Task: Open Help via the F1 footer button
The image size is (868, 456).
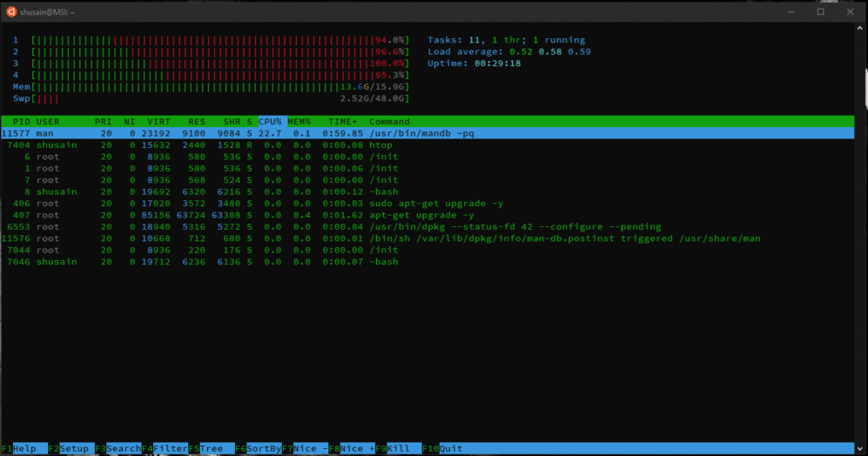Action: tap(24, 448)
